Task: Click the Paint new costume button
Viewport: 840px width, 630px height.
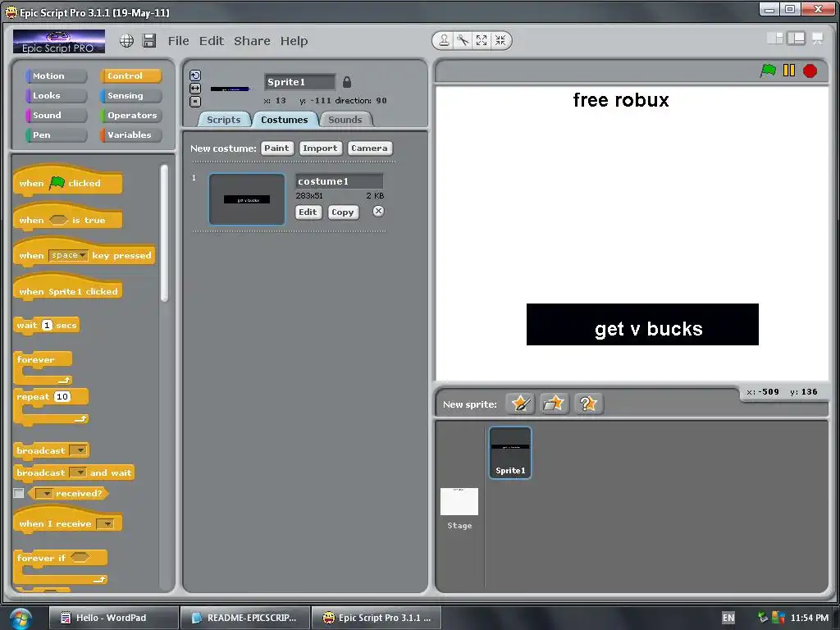Action: coord(277,148)
